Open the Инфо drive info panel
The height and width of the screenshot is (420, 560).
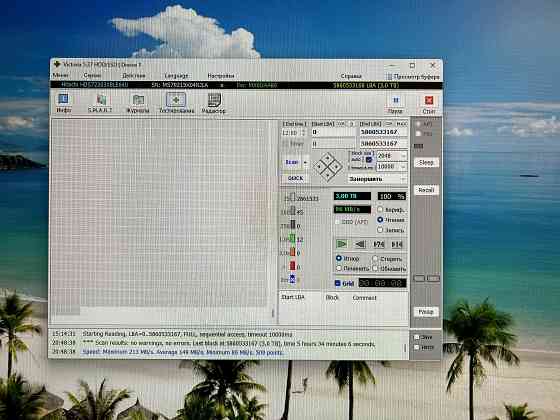tap(64, 102)
